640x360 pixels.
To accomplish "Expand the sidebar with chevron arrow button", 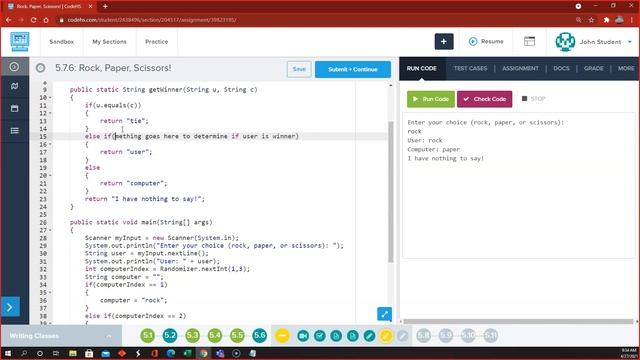I will [10, 307].
